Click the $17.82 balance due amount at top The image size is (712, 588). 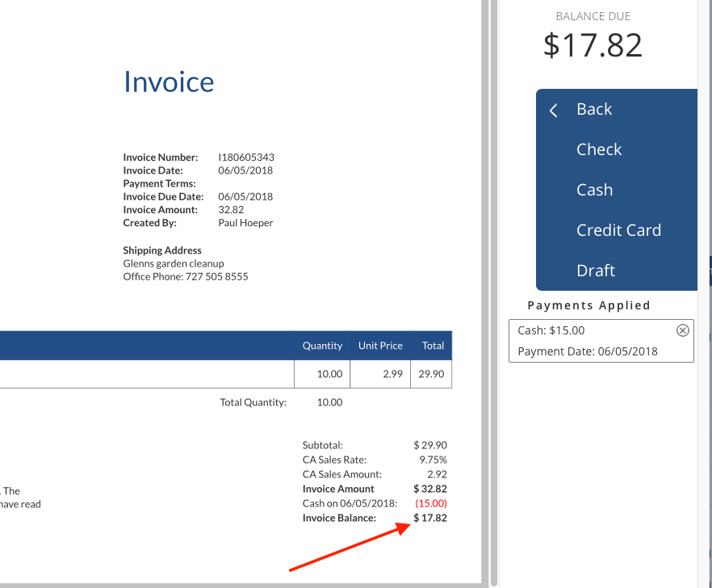(593, 44)
